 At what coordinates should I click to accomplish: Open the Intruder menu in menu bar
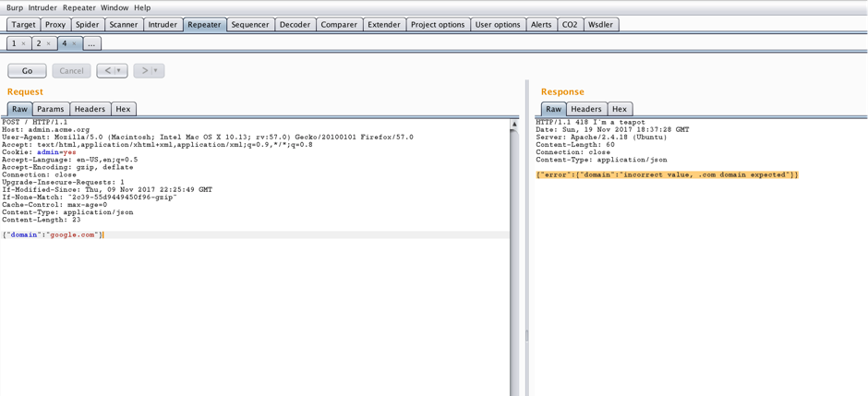[42, 7]
